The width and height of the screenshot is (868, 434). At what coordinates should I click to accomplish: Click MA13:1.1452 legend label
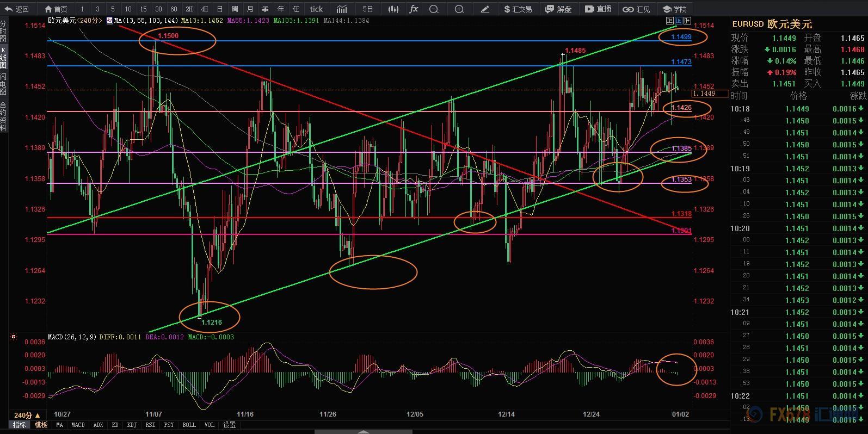click(x=202, y=21)
